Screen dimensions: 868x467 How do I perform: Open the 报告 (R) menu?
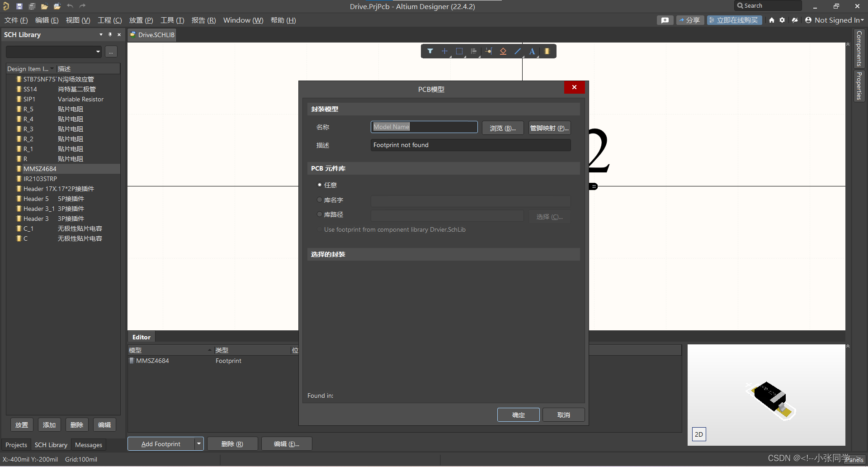tap(203, 20)
